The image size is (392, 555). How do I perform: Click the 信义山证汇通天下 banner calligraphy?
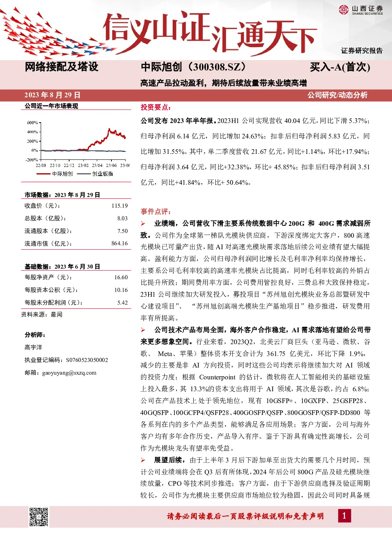click(209, 34)
